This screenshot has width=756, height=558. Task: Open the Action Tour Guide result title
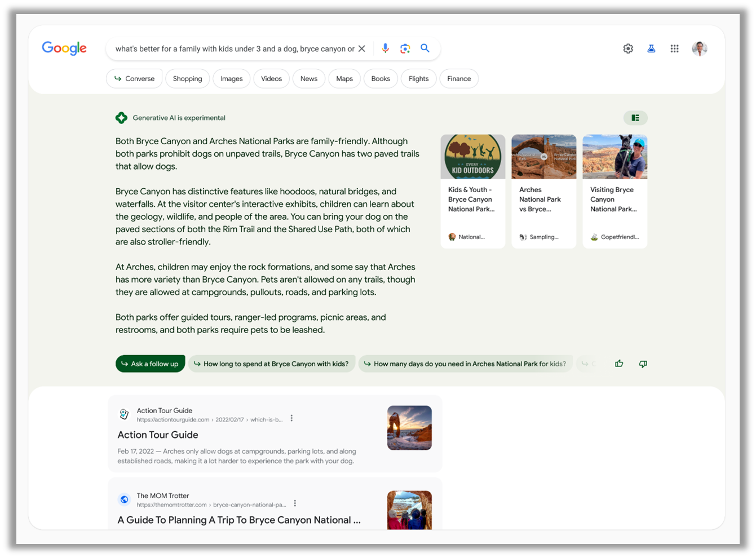(158, 435)
